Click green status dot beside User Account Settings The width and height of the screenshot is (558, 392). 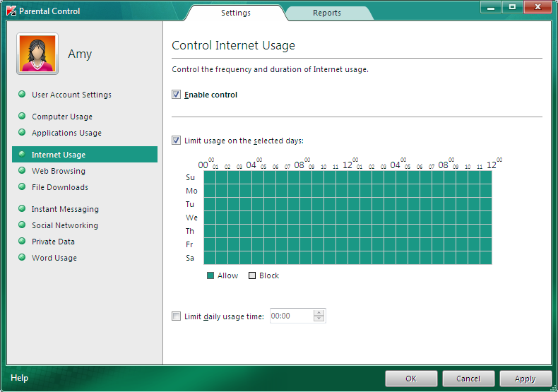coord(22,94)
